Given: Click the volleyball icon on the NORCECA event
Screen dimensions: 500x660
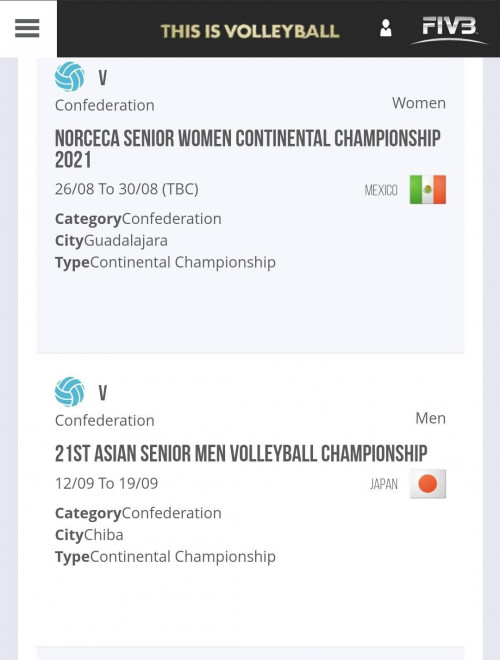Looking at the screenshot, I should [69, 77].
